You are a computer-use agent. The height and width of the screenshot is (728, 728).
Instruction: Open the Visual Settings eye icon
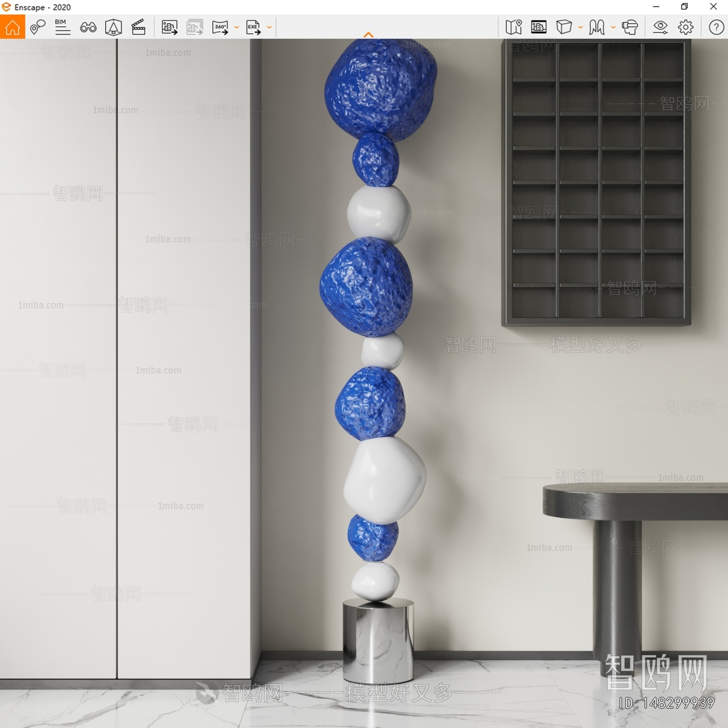pos(660,27)
